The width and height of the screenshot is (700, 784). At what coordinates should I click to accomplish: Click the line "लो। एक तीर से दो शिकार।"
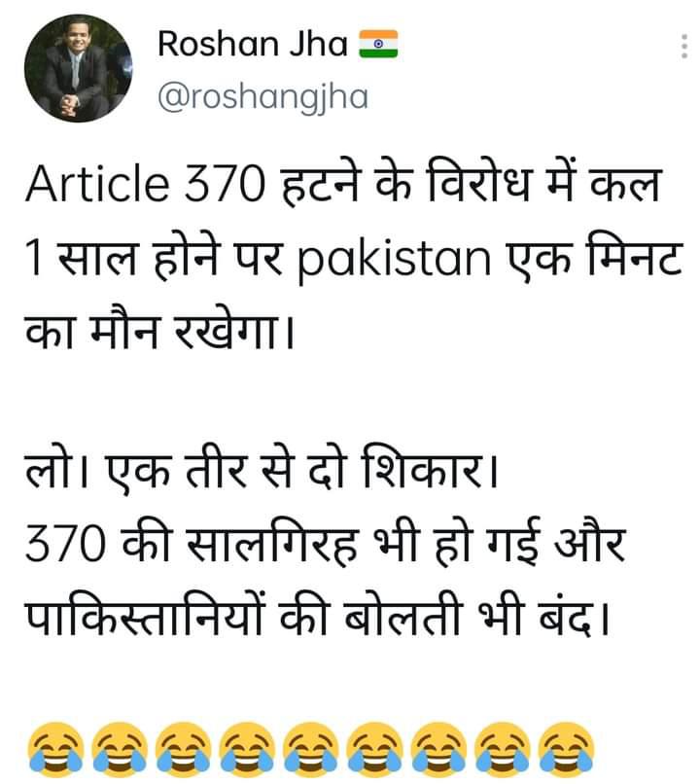point(262,471)
